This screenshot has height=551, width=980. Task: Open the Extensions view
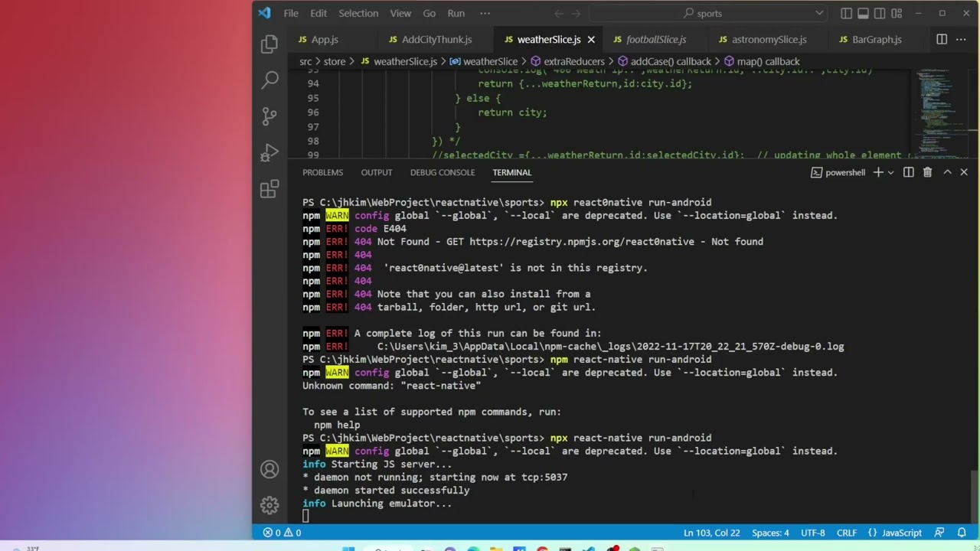(x=269, y=189)
